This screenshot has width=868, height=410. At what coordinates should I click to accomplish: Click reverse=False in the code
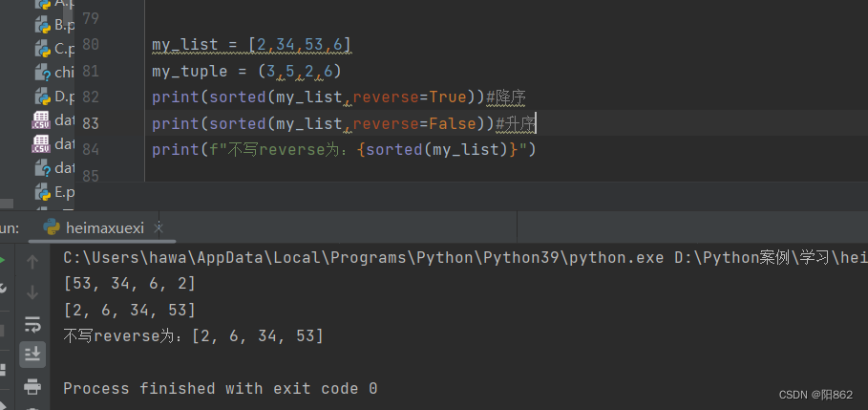414,123
